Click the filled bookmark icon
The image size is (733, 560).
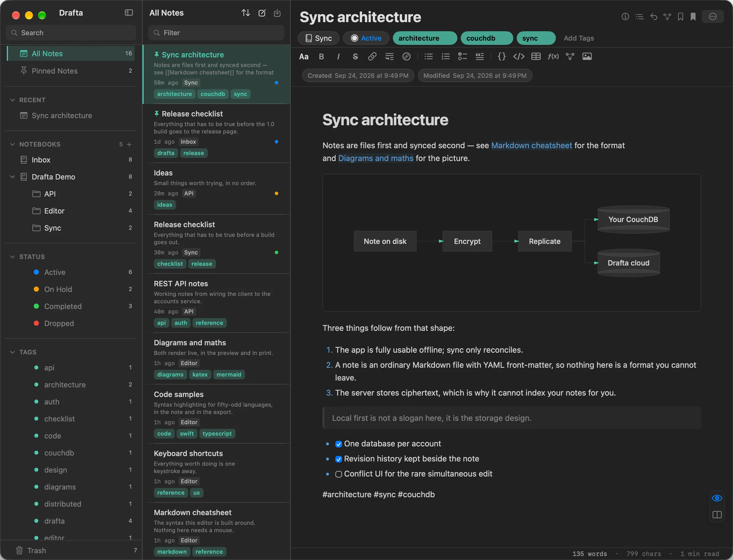[x=693, y=17]
